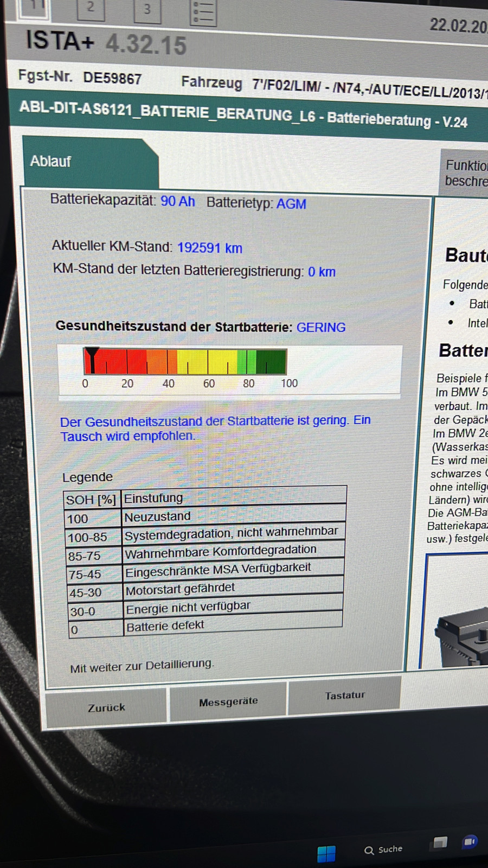Viewport: 488px width, 868px height.
Task: Select the battery capacity value 90 Ah
Action: 177,201
